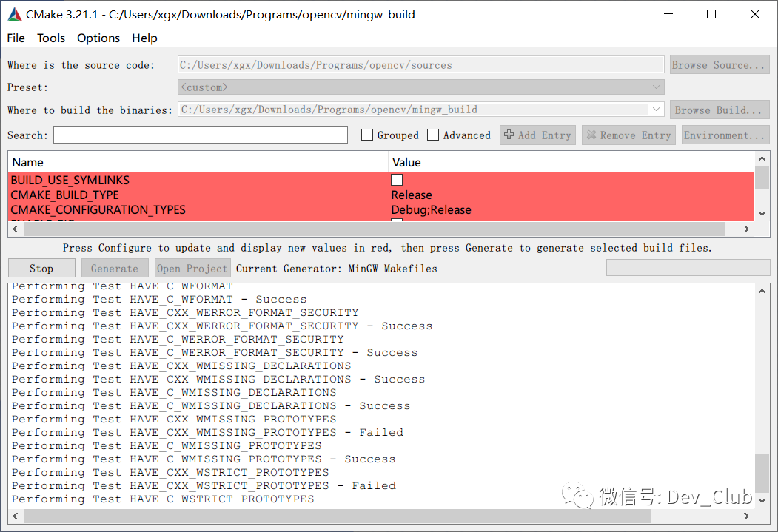This screenshot has width=778, height=532.
Task: Click the source code path field
Action: (420, 65)
